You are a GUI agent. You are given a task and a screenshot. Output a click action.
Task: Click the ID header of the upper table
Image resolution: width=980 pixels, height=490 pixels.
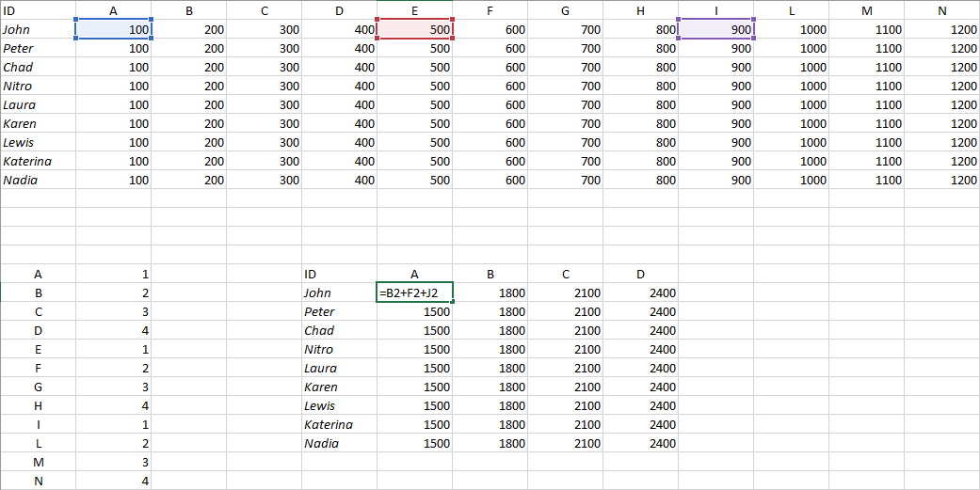(x=38, y=10)
